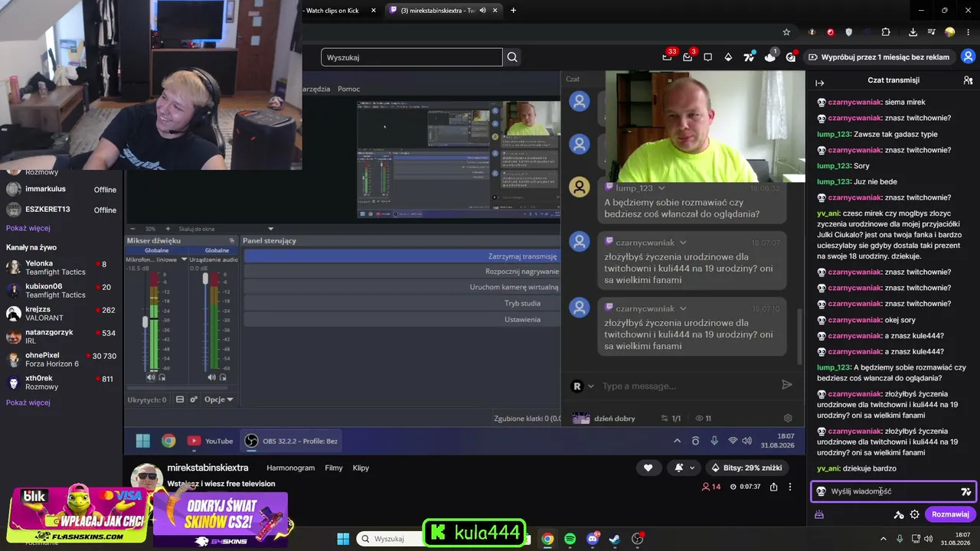Adjust the Mikrofon volume slider handle
This screenshot has height=551, width=980.
pos(145,322)
